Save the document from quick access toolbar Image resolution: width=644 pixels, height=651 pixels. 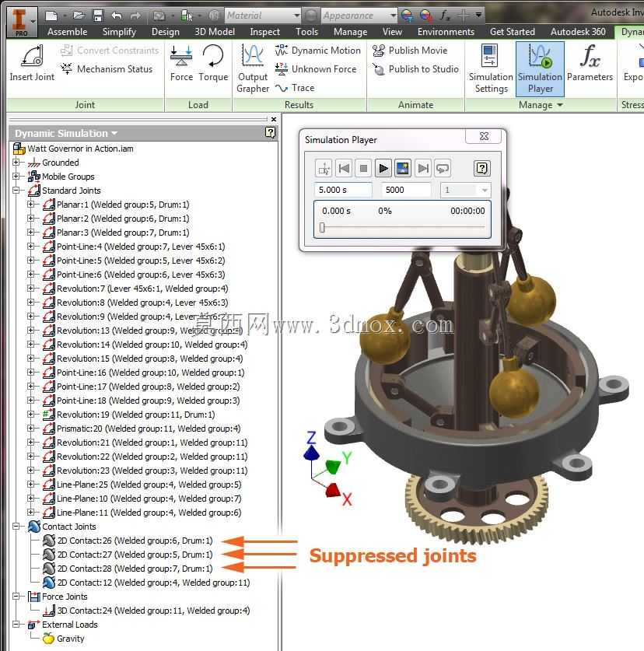[98, 16]
